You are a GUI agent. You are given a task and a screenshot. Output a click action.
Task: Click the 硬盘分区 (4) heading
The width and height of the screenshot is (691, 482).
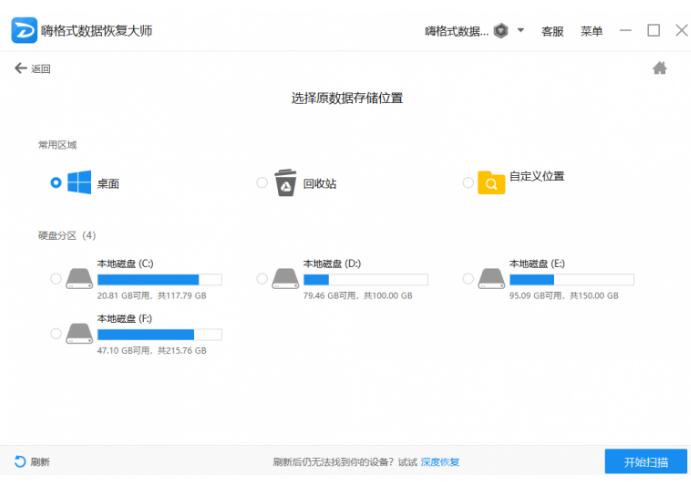click(x=67, y=235)
